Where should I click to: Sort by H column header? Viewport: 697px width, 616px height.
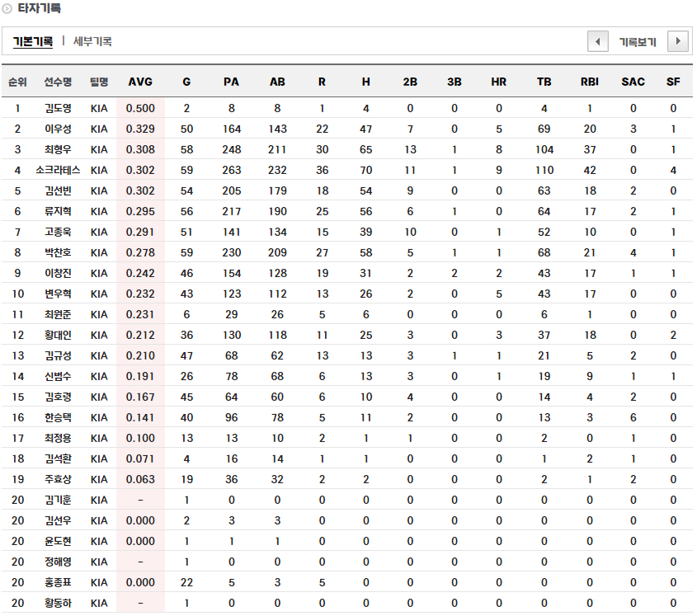click(x=366, y=82)
